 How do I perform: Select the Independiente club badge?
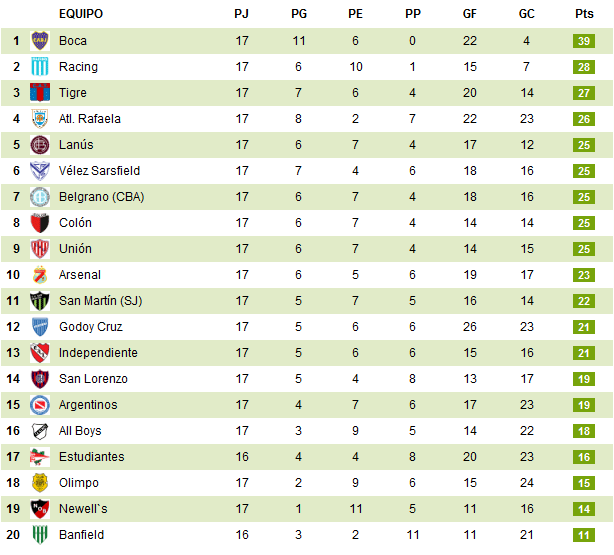point(40,353)
